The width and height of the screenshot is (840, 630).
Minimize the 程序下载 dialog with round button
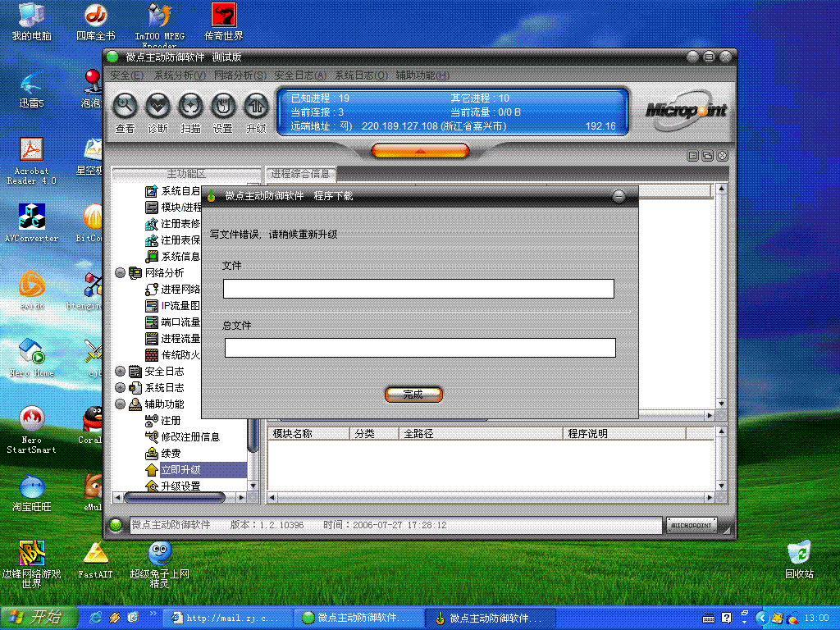619,196
